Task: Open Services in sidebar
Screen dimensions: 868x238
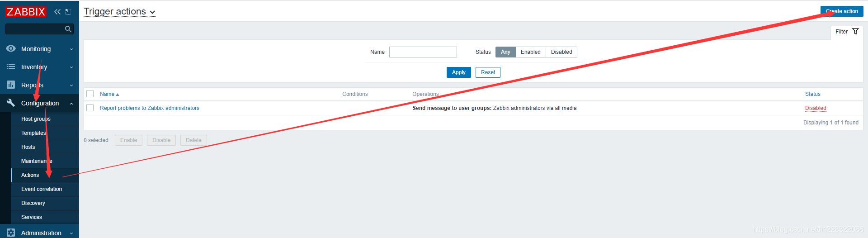Action: [x=45, y=217]
